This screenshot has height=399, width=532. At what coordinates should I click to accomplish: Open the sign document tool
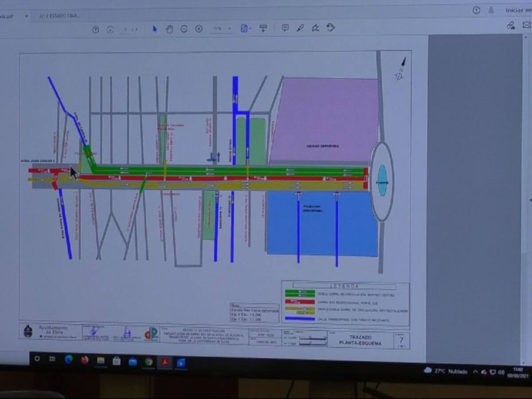pyautogui.click(x=315, y=28)
